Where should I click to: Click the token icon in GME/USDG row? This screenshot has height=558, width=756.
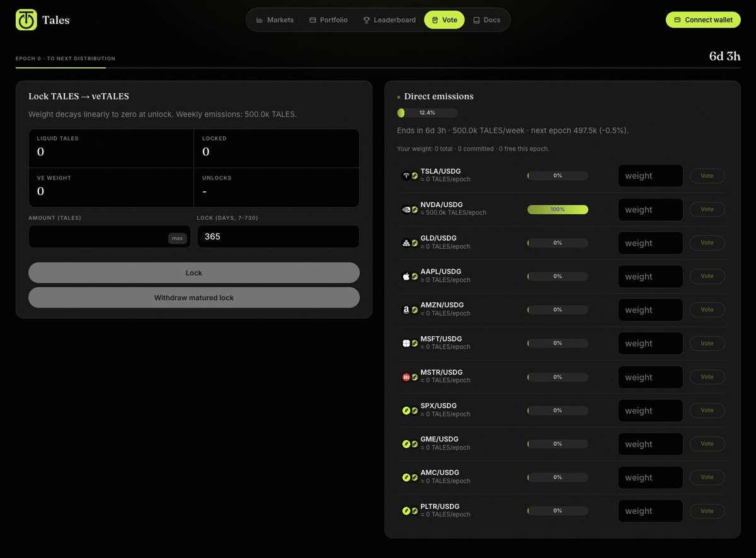406,443
